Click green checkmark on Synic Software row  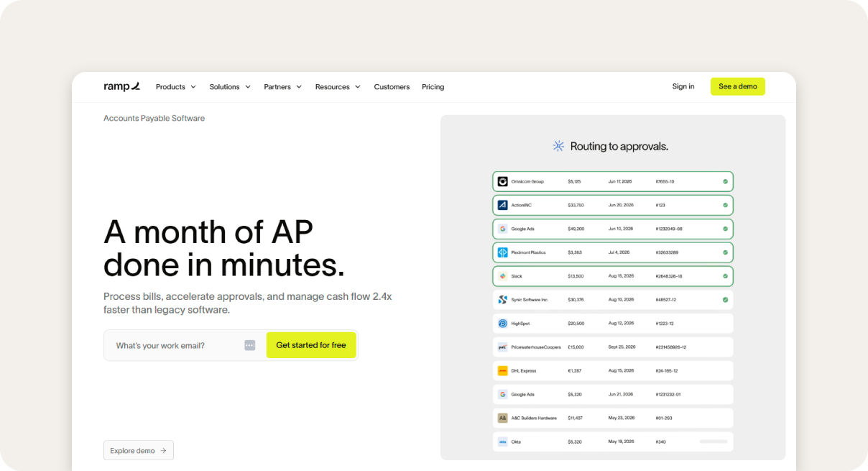725,300
